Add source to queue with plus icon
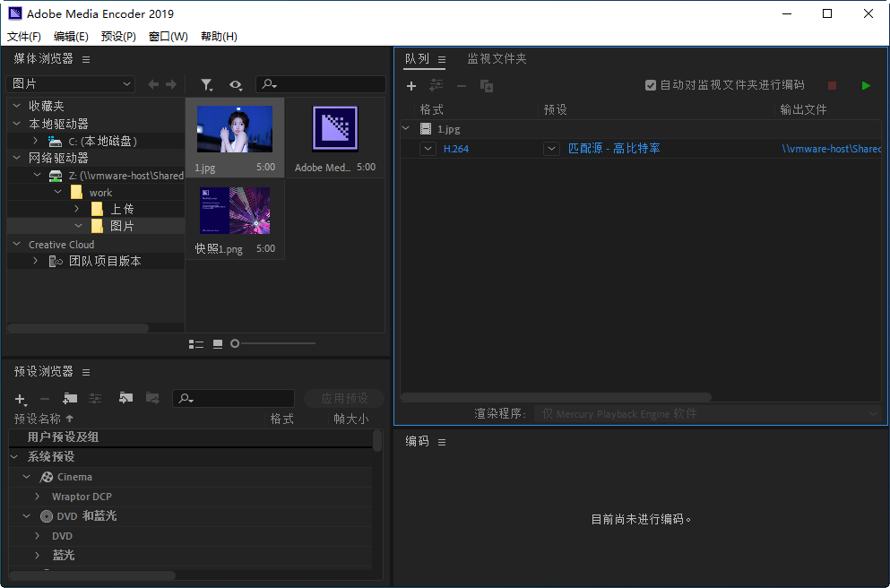 point(411,86)
